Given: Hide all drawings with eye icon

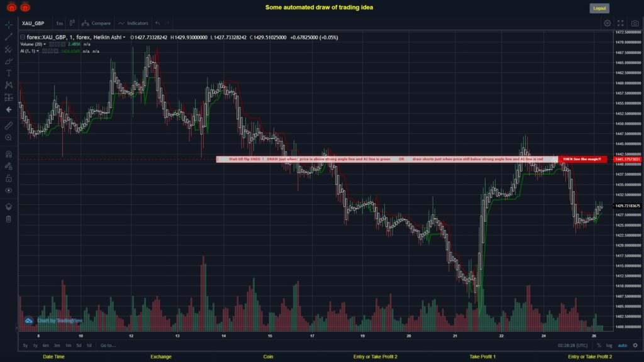Looking at the screenshot, I should [9, 190].
